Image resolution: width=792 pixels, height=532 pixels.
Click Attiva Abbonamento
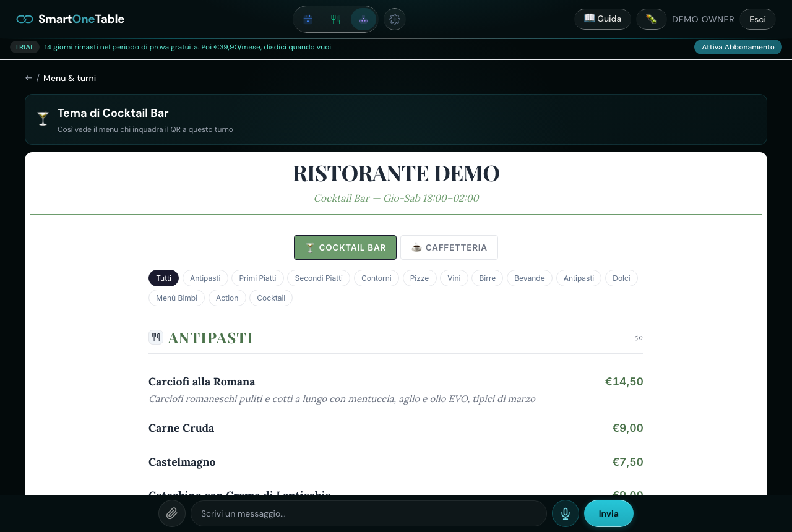[x=738, y=47]
